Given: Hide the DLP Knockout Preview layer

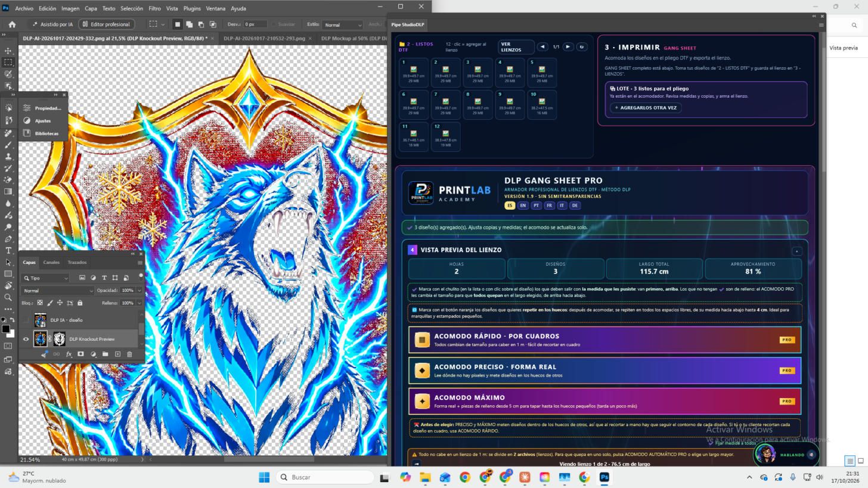Looking at the screenshot, I should (26, 339).
